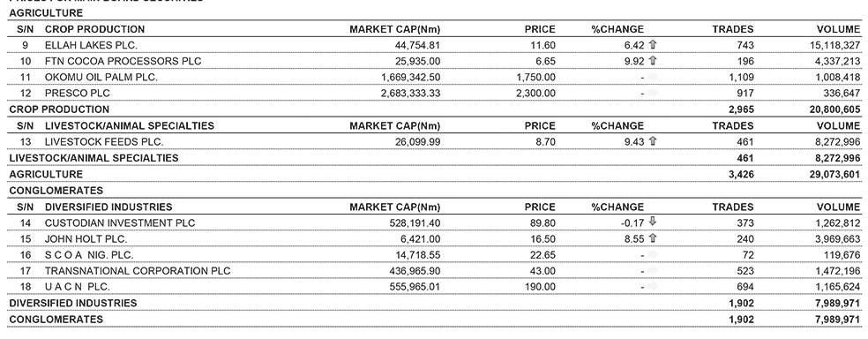The width and height of the screenshot is (868, 339).
Task: Click the first VOLUME column header
Action: pyautogui.click(x=839, y=29)
